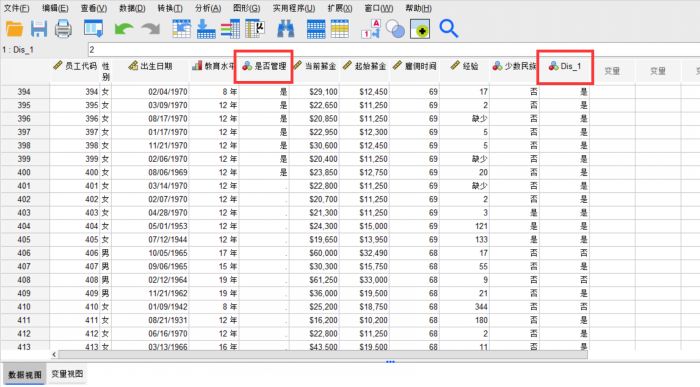Open the Variables info toolbar icon
This screenshot has height=387, width=700.
[230, 29]
